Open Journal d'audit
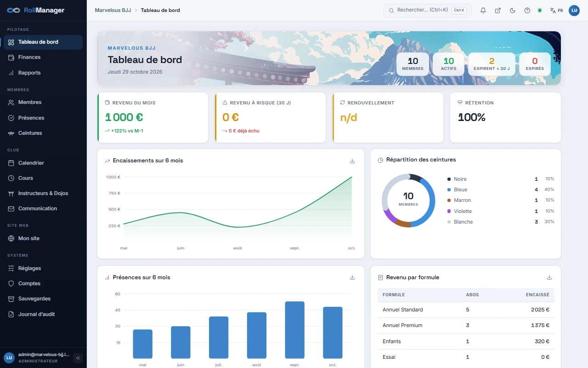This screenshot has height=368, width=588. [x=43, y=314]
